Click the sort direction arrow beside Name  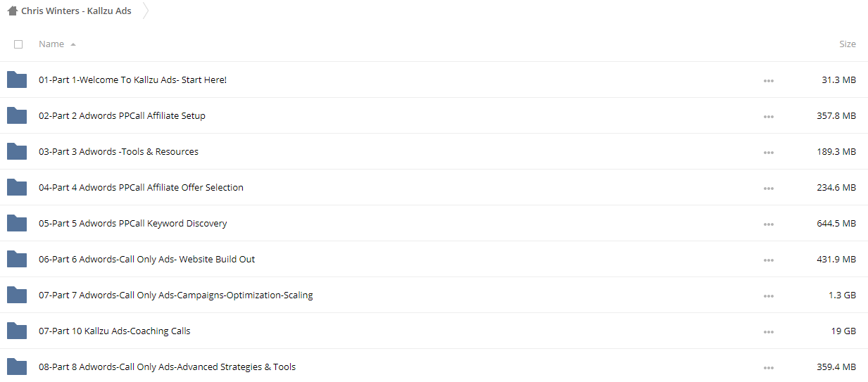tap(73, 44)
